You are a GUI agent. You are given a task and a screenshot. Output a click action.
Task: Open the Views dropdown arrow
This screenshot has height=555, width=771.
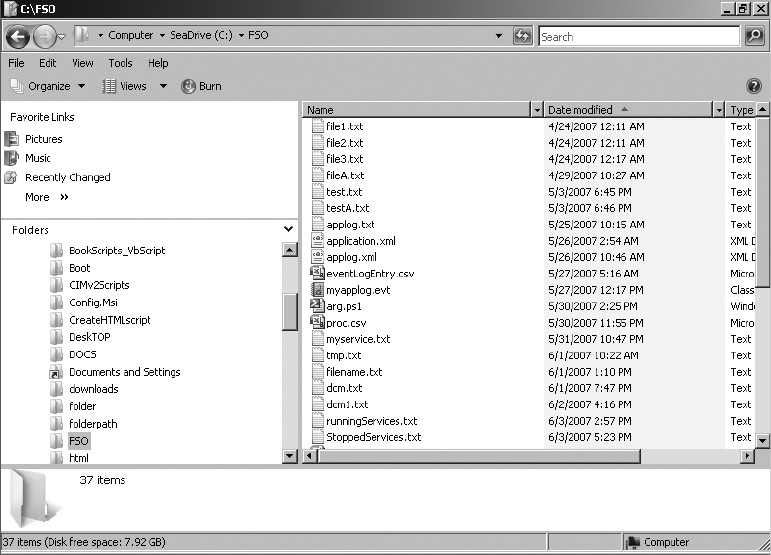point(163,87)
